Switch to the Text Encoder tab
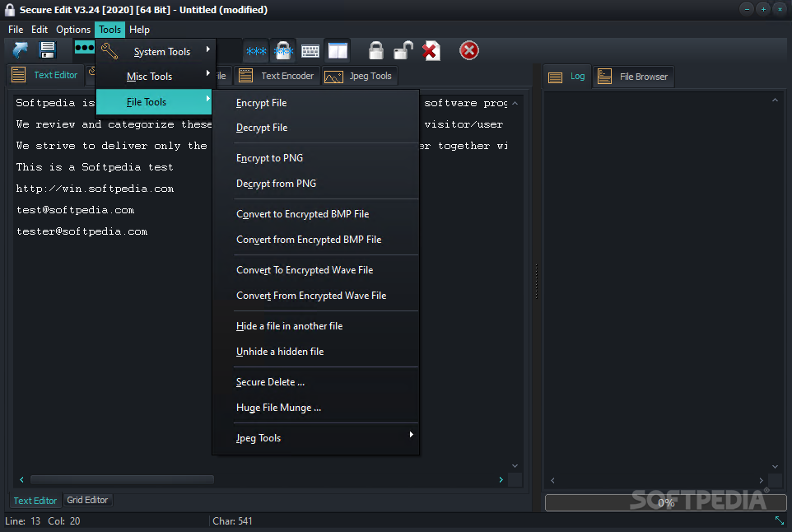 click(277, 76)
